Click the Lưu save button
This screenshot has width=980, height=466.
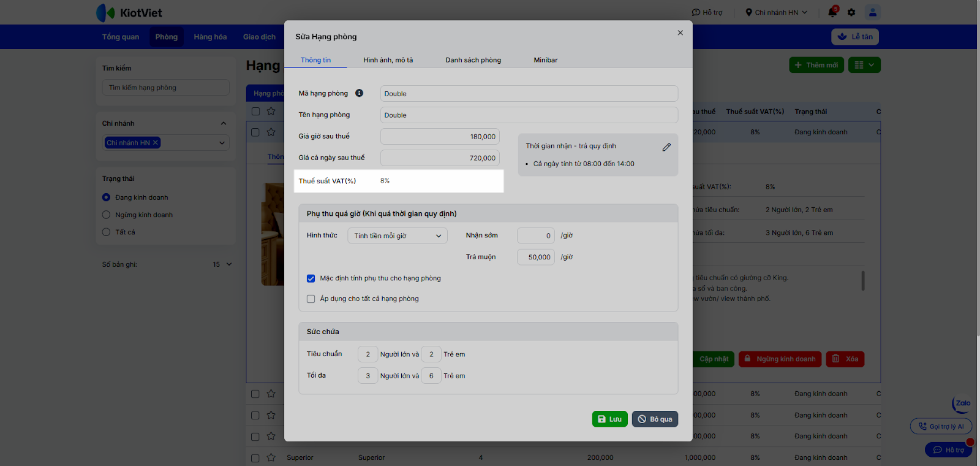pyautogui.click(x=609, y=419)
